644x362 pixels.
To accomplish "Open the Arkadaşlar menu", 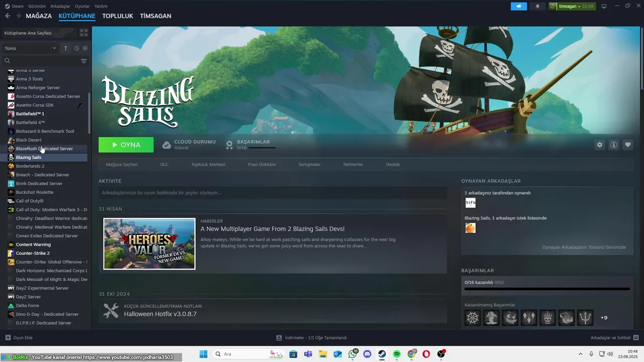I will (60, 6).
